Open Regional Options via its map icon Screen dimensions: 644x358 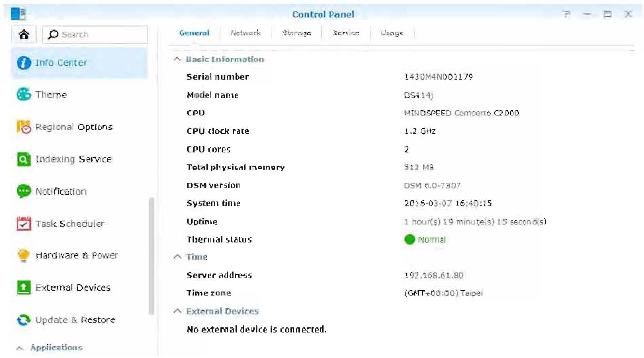pyautogui.click(x=23, y=127)
